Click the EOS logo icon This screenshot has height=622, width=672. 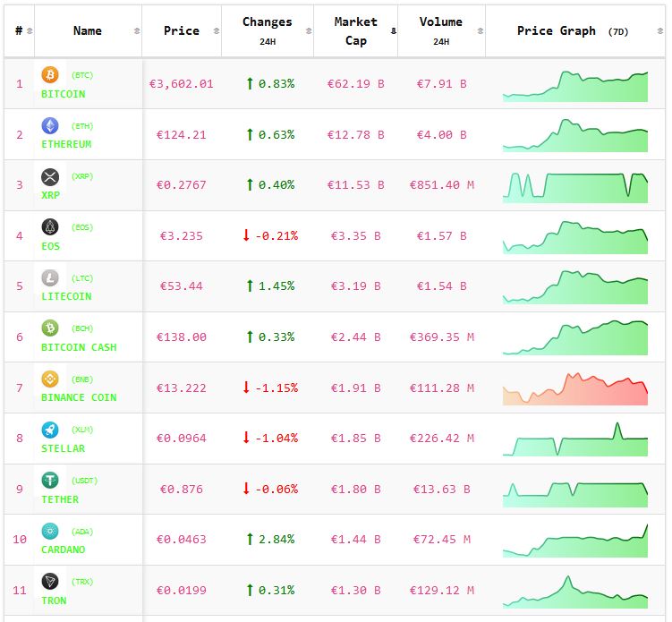pos(50,227)
